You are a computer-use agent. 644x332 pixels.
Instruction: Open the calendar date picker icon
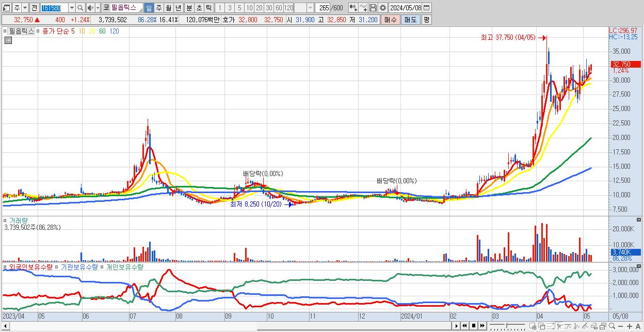tap(426, 8)
